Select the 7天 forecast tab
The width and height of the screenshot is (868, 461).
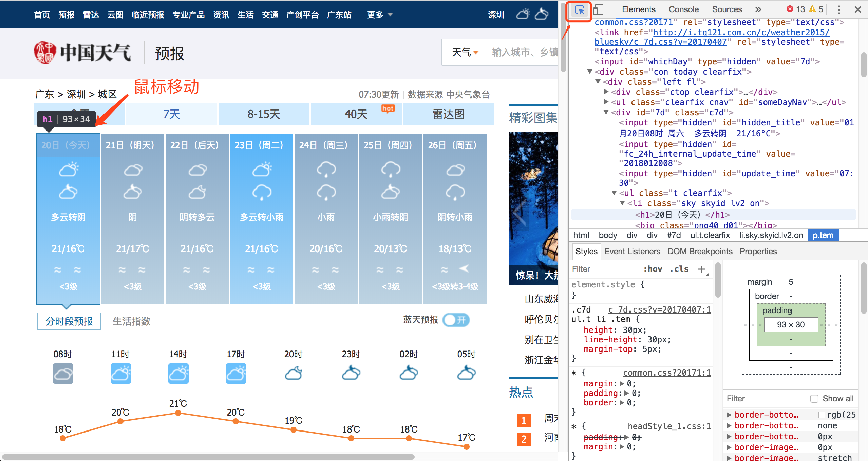(x=172, y=114)
